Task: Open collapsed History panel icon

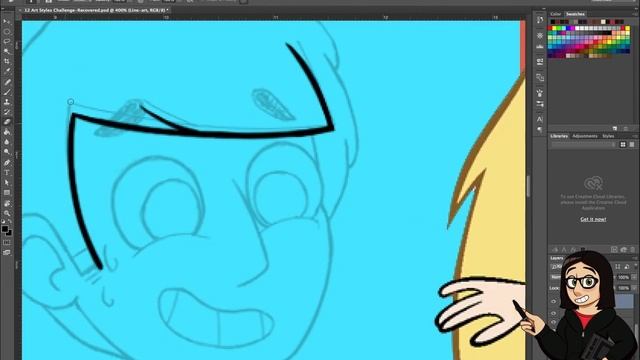Action: 540,20
